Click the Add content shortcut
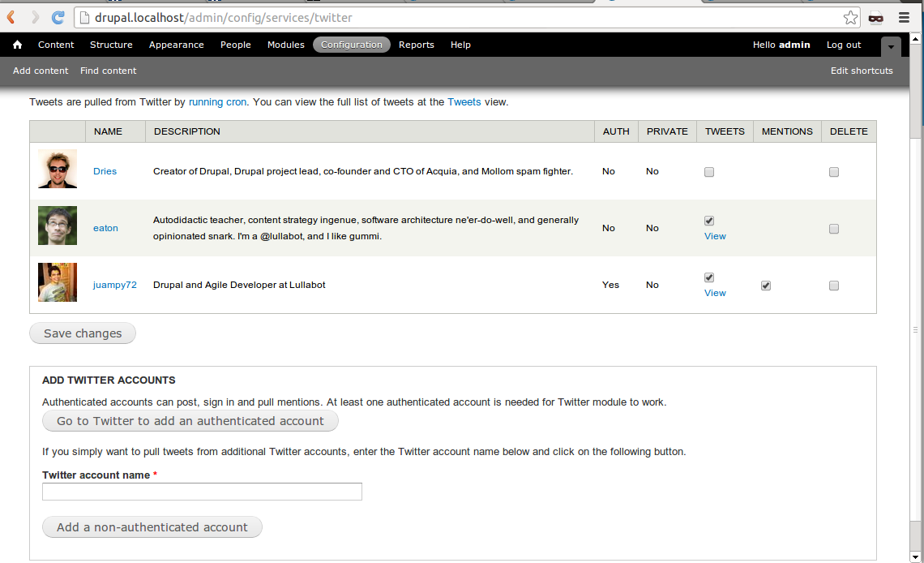 coord(41,71)
